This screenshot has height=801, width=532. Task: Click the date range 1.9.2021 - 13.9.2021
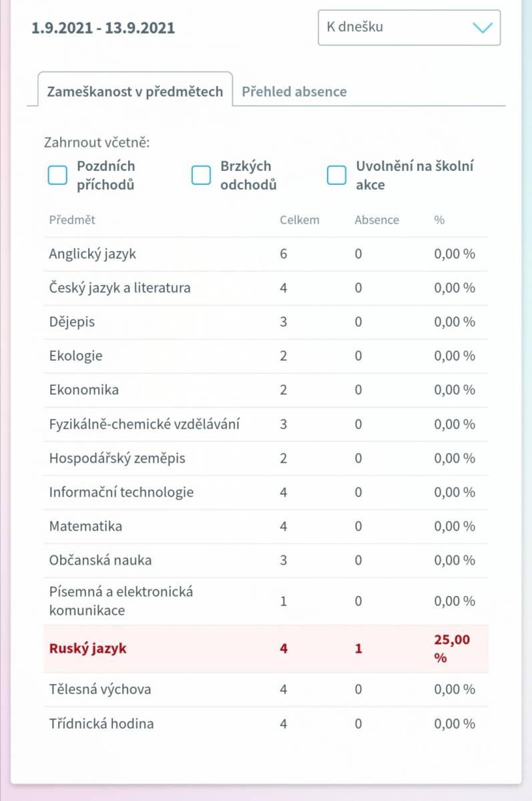coord(103,28)
